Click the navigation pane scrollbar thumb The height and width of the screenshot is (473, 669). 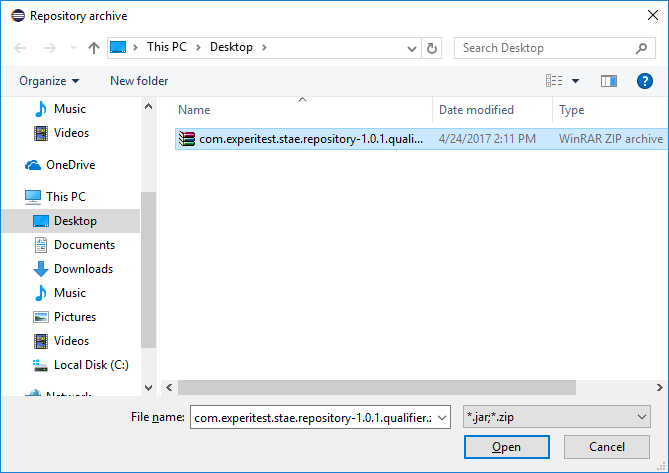(148, 270)
